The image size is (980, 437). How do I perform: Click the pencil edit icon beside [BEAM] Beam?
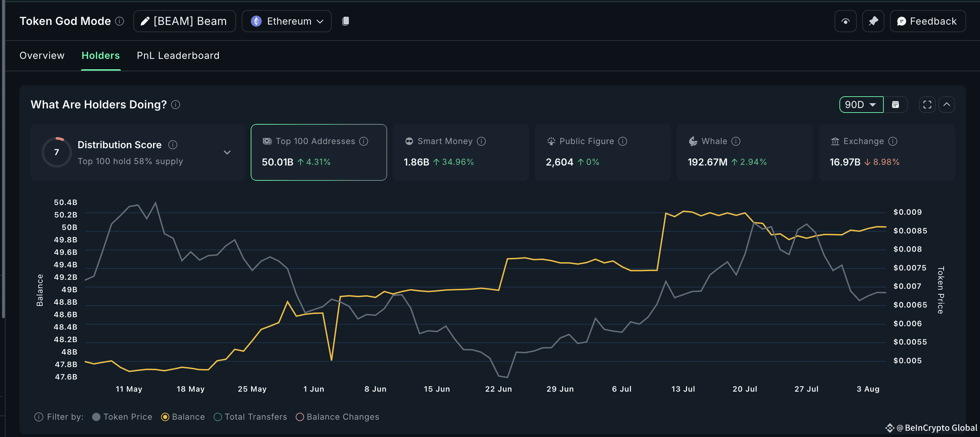pyautogui.click(x=144, y=21)
